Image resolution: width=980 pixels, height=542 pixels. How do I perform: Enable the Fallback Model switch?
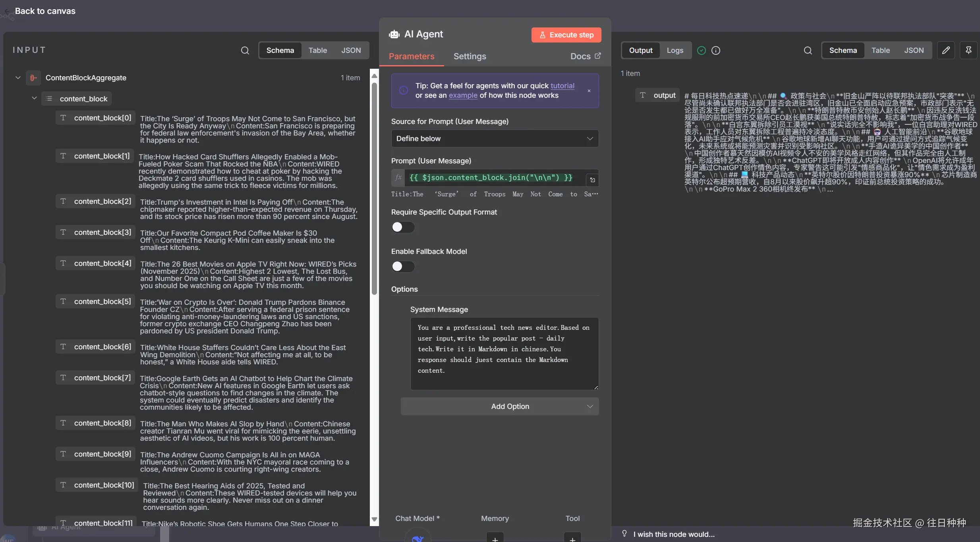coord(403,267)
